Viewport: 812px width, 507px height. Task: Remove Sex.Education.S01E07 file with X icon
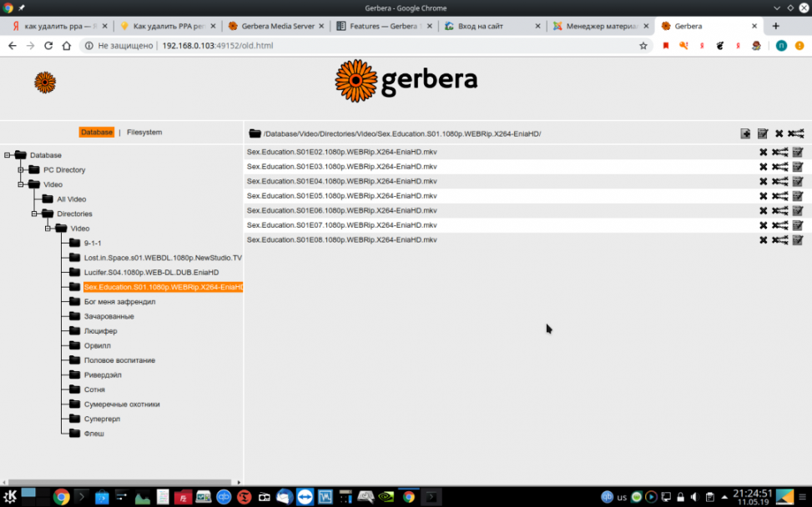763,225
